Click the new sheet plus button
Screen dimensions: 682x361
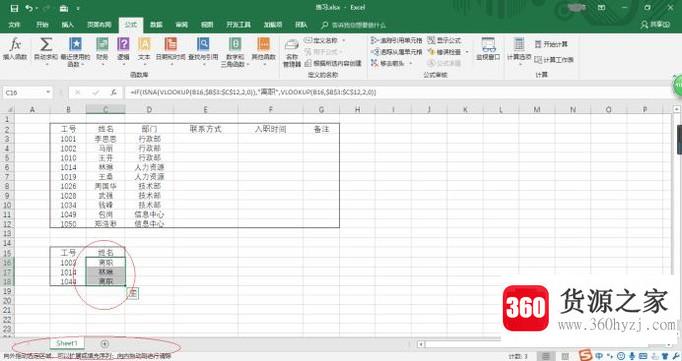coord(104,344)
